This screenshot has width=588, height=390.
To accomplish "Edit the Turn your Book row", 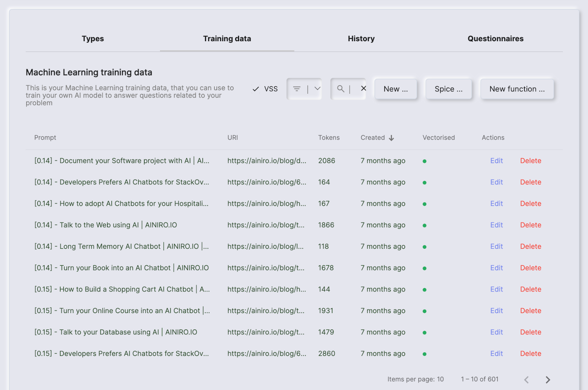I will click(496, 268).
